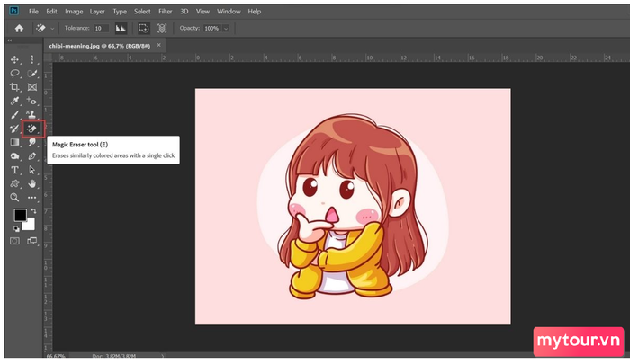This screenshot has width=630, height=364.
Task: Collapse the tools panel double-arrow
Action: [10, 40]
